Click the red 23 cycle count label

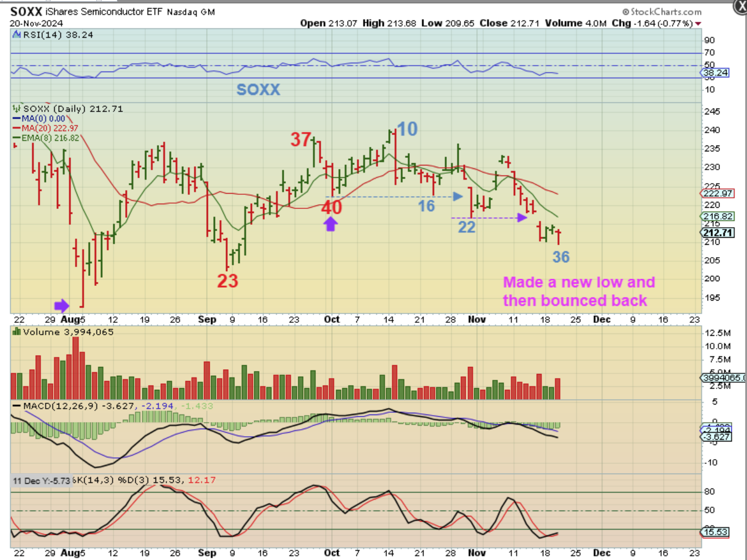[228, 281]
